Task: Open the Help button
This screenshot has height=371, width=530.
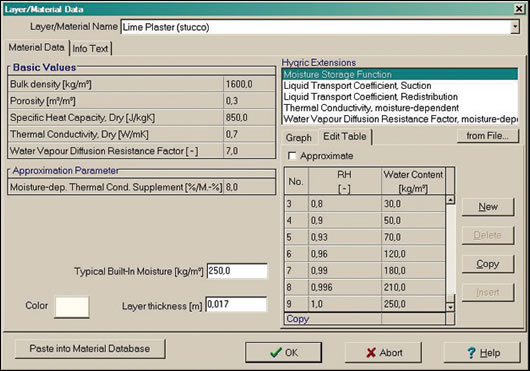Action: (482, 352)
